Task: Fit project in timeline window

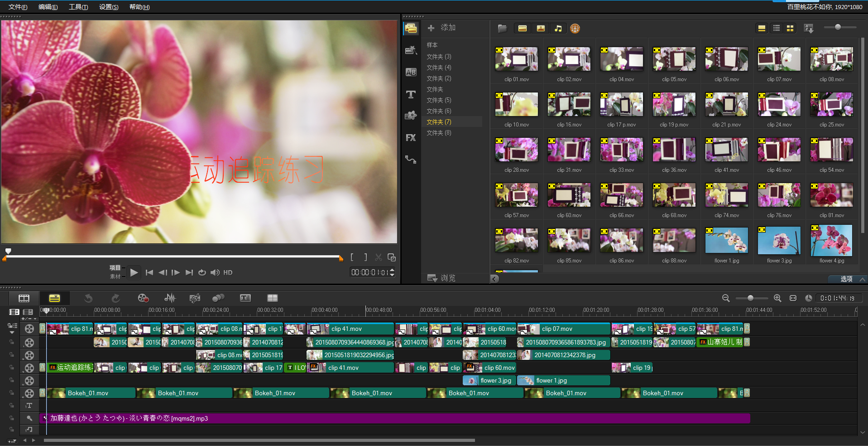Action: point(793,298)
